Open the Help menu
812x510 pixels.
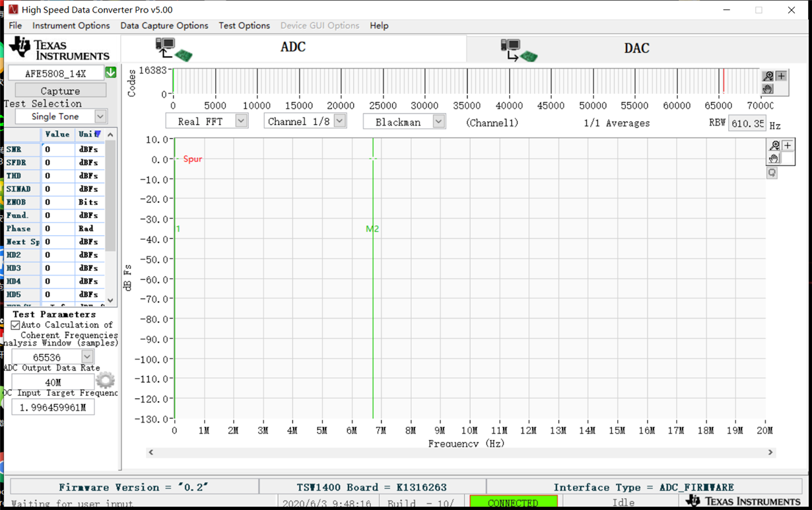pos(379,26)
